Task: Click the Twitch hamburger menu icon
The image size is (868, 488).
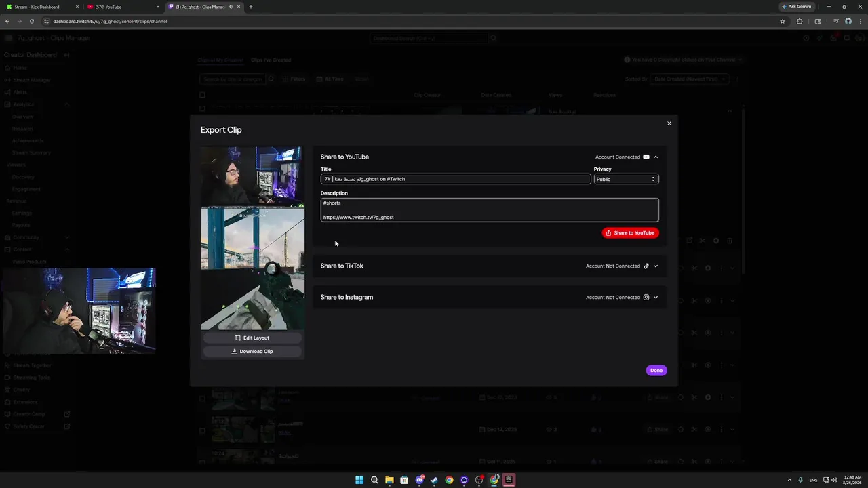Action: pyautogui.click(x=7, y=38)
